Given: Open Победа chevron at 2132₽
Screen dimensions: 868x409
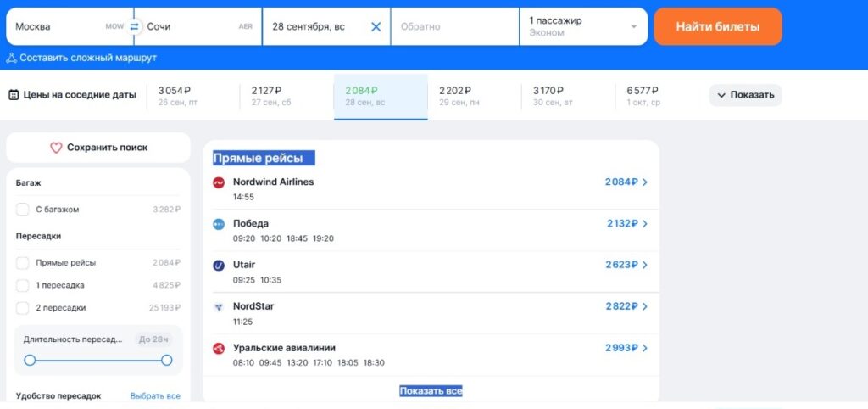Looking at the screenshot, I should click(645, 223).
